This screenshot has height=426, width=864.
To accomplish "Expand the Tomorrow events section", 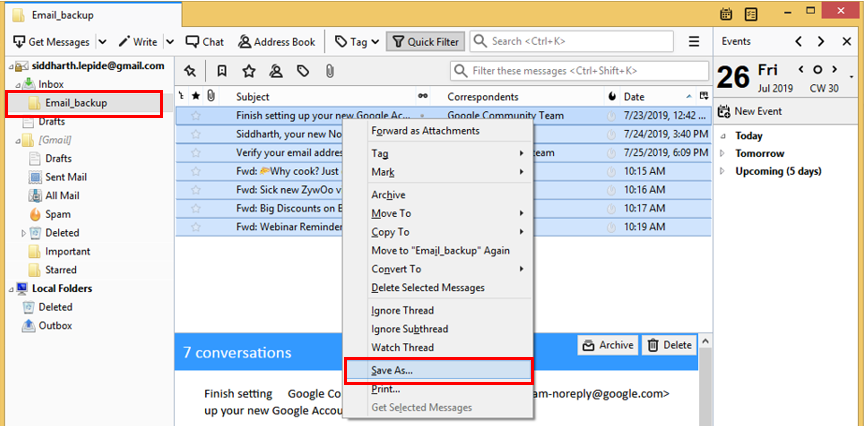I will point(723,154).
